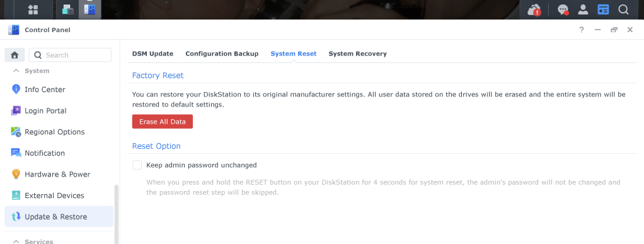Click the Control Panel help question mark
This screenshot has height=244, width=644.
pyautogui.click(x=581, y=30)
